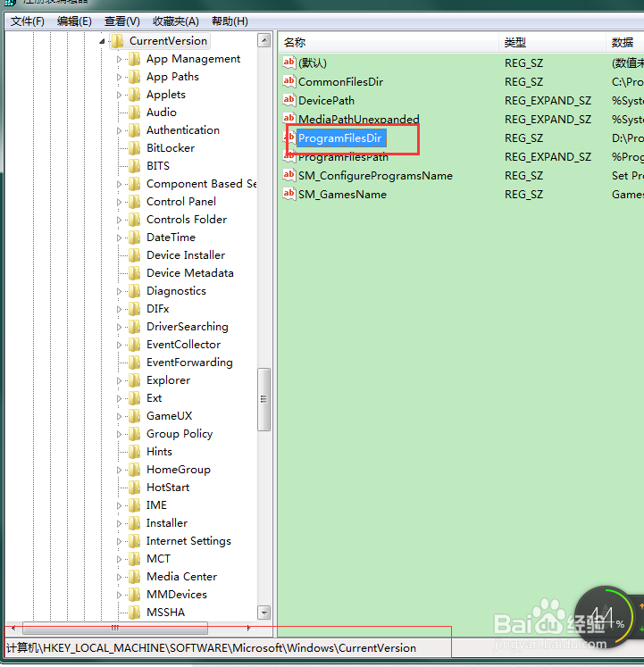This screenshot has height=667, width=644.
Task: Click the D:\Pro data of ProgramFilesDir
Action: click(627, 138)
